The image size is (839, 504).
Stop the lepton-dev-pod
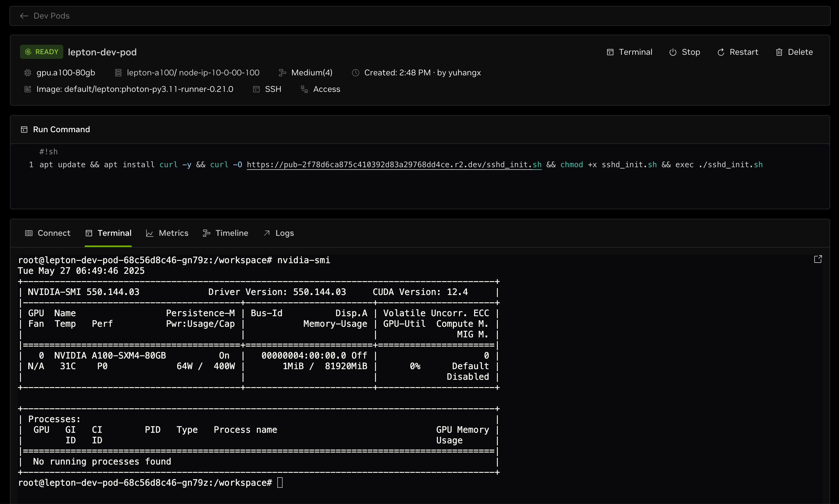pos(684,52)
